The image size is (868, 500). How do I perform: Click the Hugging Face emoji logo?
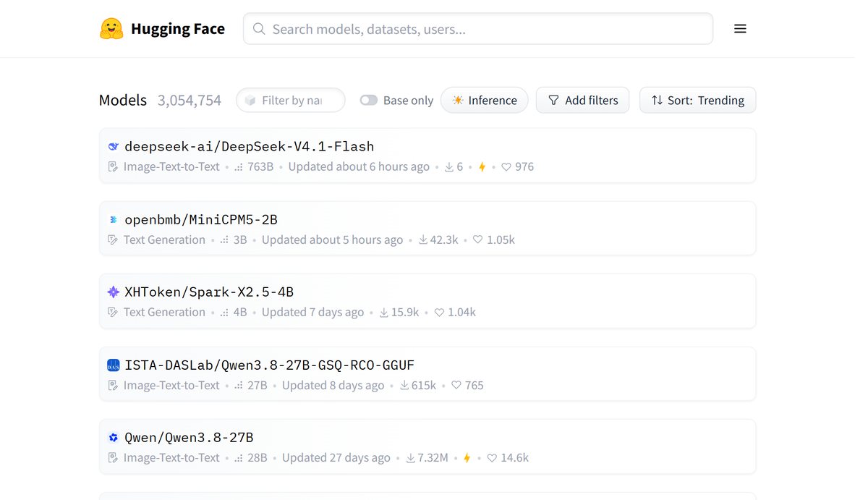(111, 29)
